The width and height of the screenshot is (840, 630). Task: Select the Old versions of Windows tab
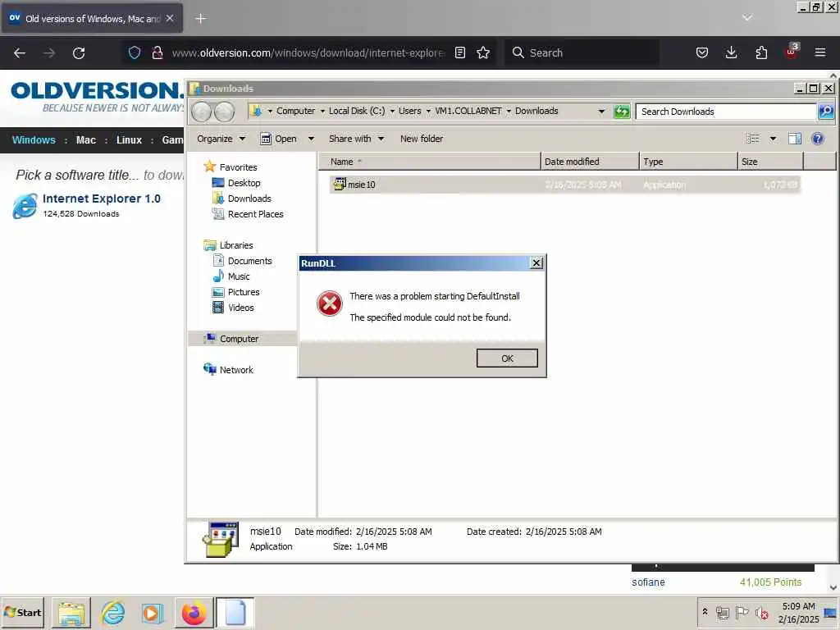(x=91, y=18)
